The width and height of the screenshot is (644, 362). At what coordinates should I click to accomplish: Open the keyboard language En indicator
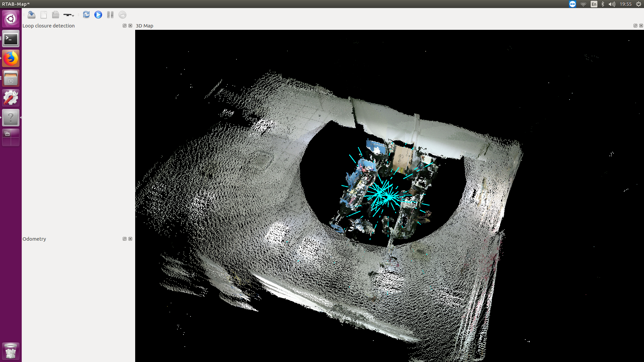[594, 4]
